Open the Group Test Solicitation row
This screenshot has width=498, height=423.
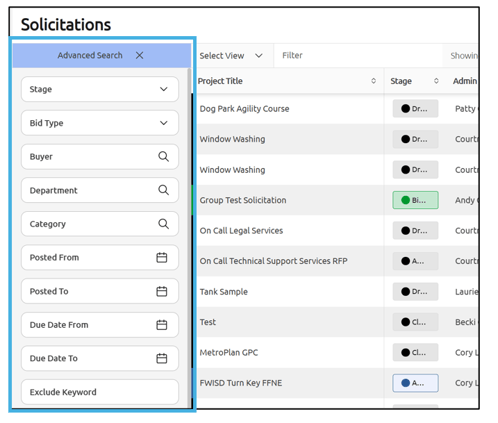click(x=243, y=200)
